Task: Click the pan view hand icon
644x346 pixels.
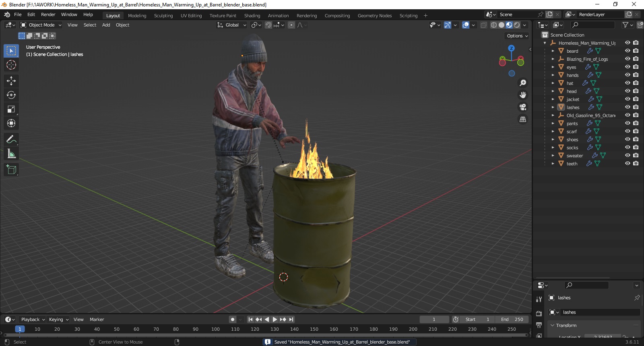Action: click(523, 95)
